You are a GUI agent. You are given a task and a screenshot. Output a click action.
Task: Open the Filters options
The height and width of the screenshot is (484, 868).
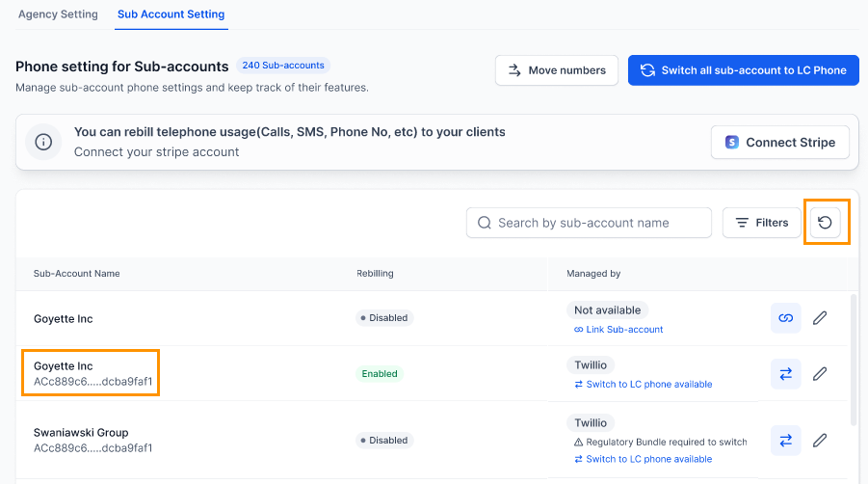[x=761, y=223]
